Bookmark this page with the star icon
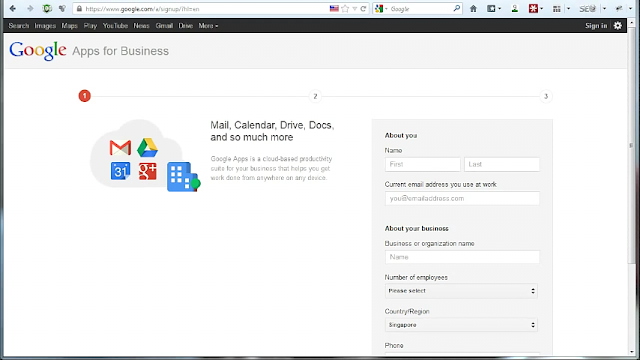This screenshot has height=360, width=640. [345, 9]
